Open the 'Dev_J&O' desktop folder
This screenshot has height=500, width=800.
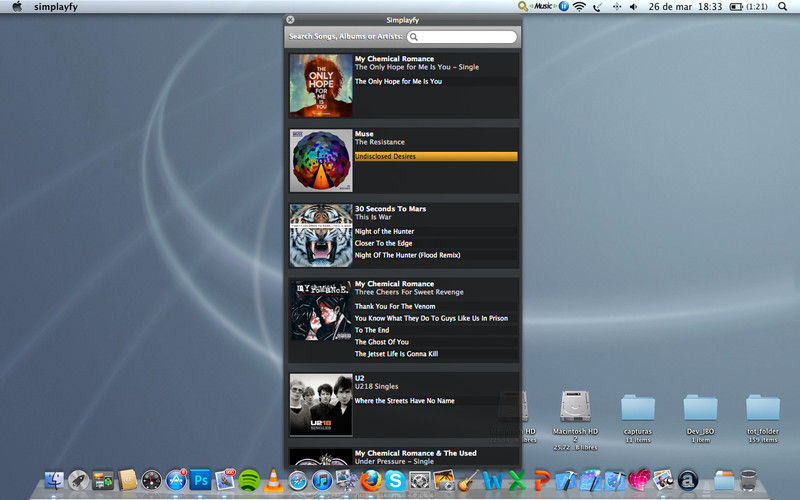pyautogui.click(x=701, y=408)
